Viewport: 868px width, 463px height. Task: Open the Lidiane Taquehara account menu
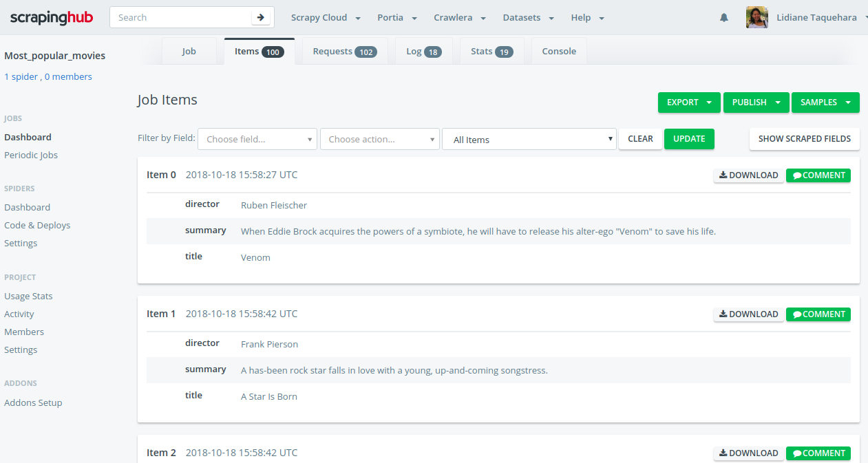821,18
